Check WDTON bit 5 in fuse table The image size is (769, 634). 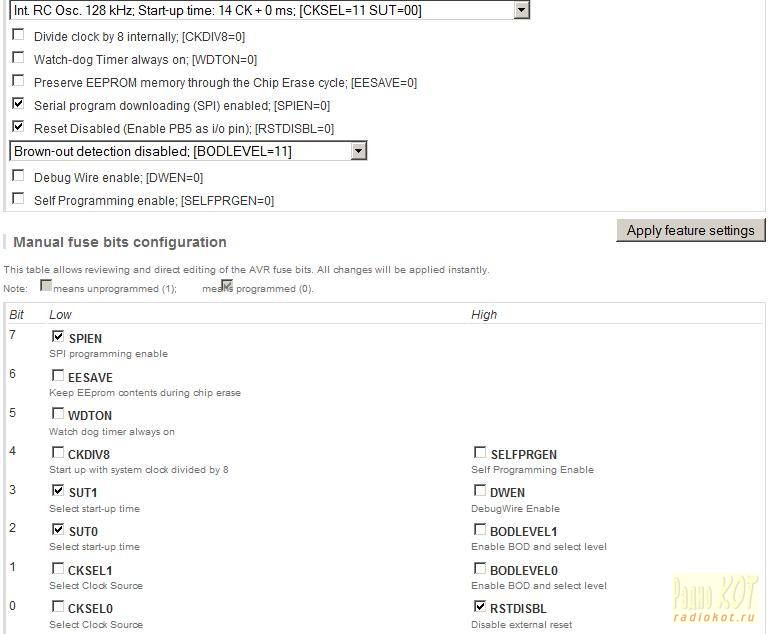[x=58, y=415]
